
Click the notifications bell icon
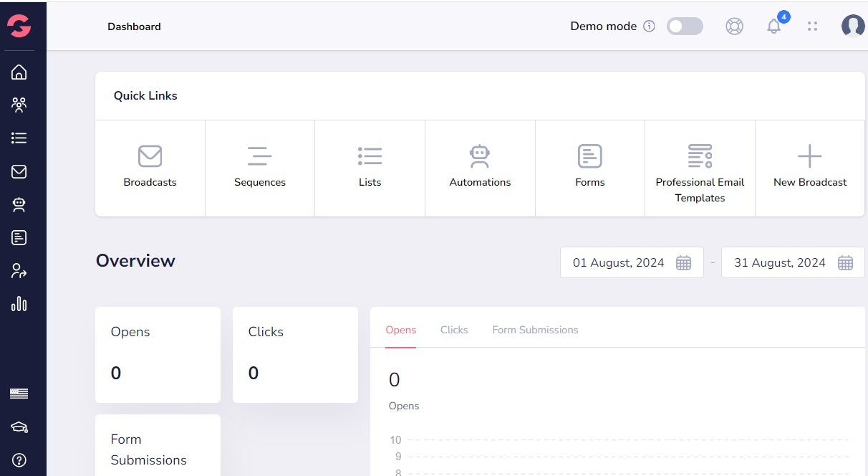click(x=773, y=27)
